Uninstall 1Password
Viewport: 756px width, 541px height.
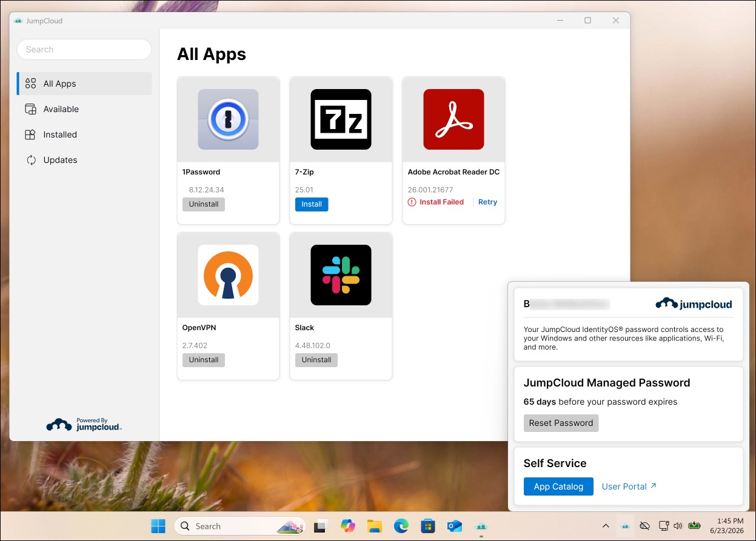[204, 204]
